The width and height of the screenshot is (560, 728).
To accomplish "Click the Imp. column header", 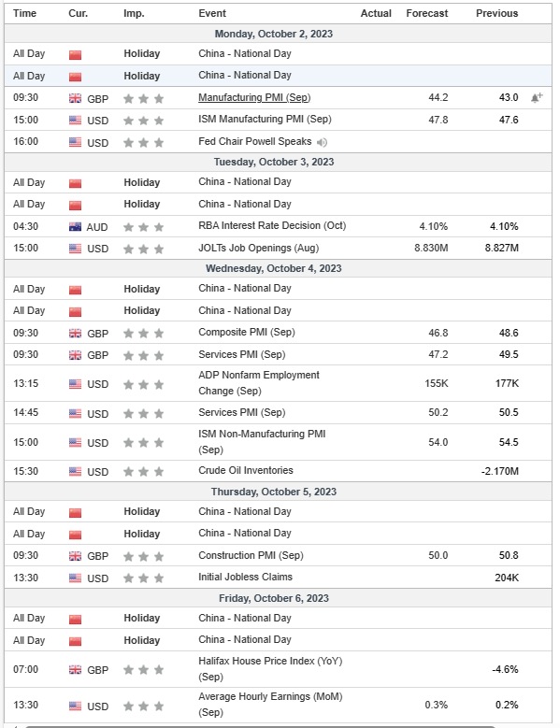I will click(134, 13).
